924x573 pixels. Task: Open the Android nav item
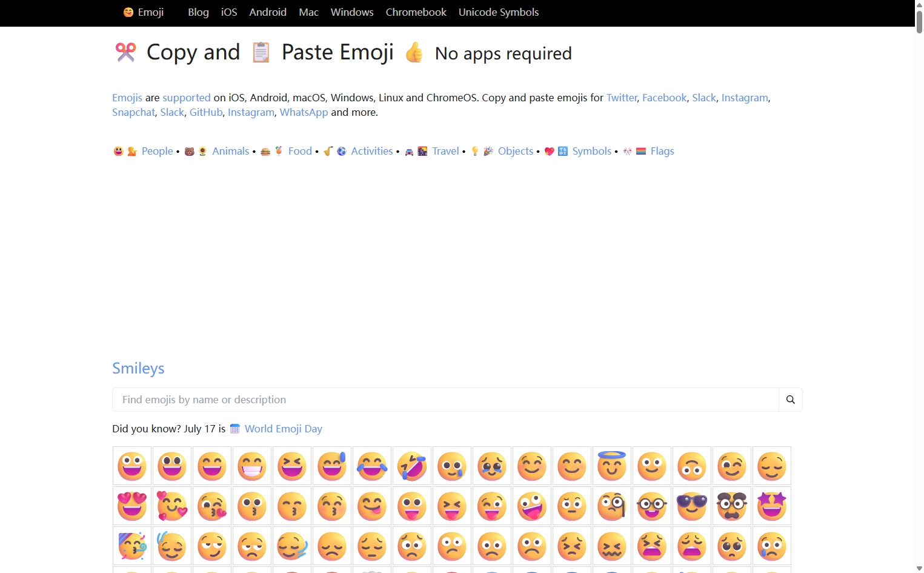pos(268,12)
